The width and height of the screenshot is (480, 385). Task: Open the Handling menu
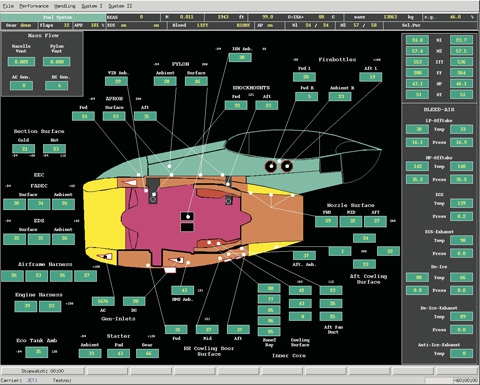pyautogui.click(x=65, y=6)
